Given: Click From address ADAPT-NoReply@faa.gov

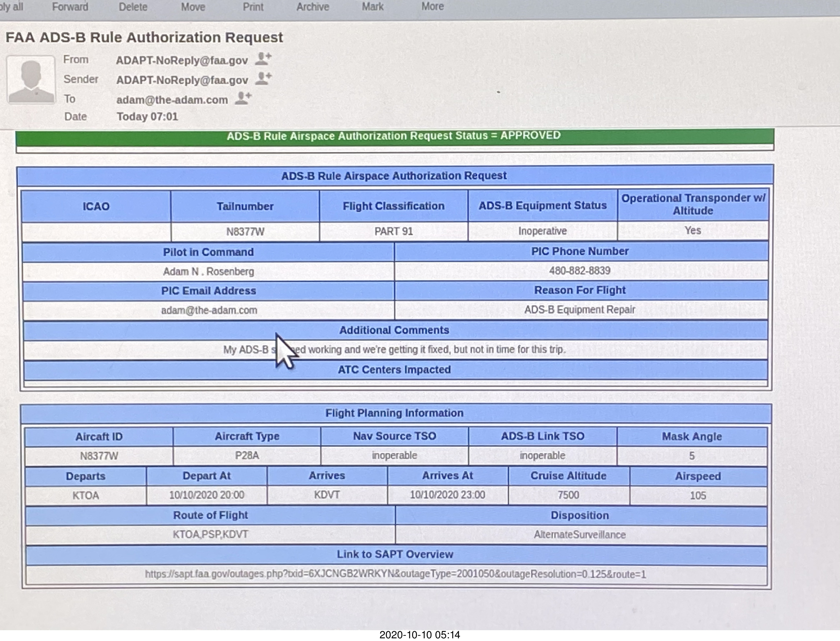Looking at the screenshot, I should tap(182, 60).
